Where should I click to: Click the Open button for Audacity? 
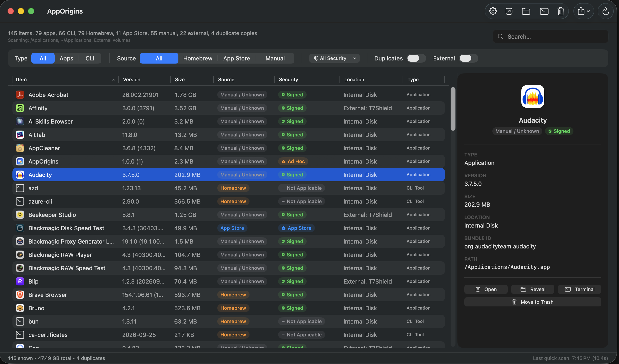(x=486, y=289)
